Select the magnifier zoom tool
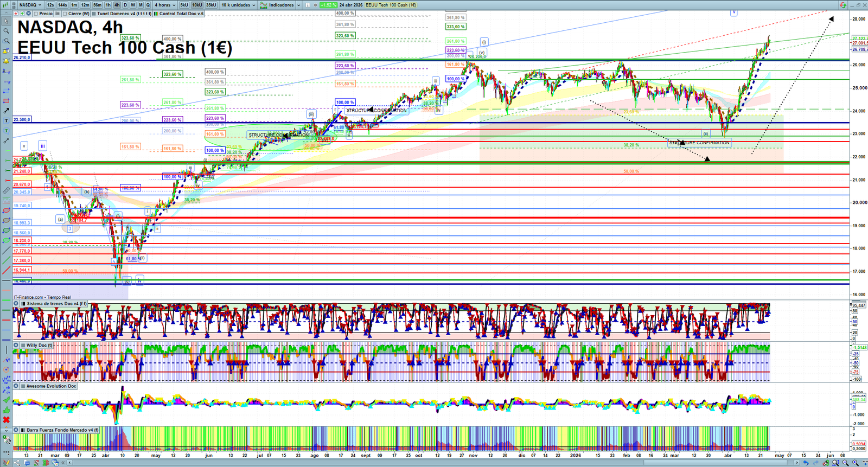 pos(6,31)
